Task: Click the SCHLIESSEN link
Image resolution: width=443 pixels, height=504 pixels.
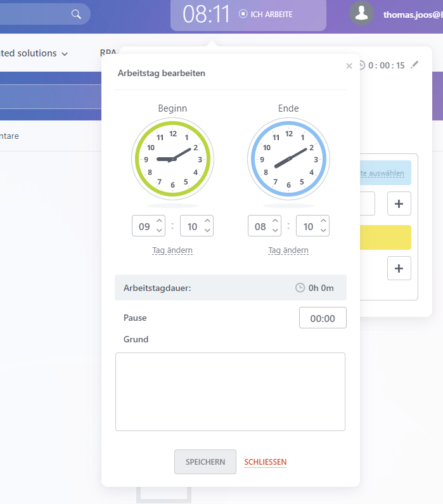Action: 266,462
